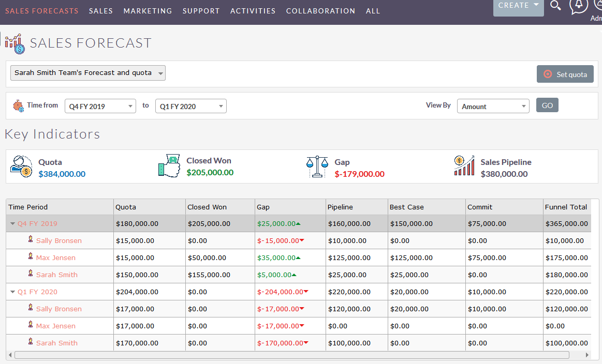Open the Q4 FY 2019 time-from dropdown
The height and width of the screenshot is (364, 602).
(x=100, y=106)
